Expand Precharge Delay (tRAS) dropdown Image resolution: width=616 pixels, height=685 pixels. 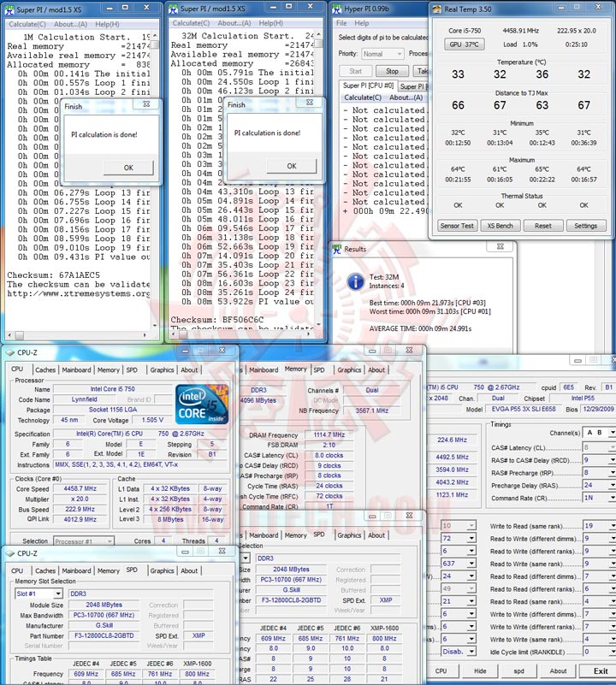coord(612,486)
